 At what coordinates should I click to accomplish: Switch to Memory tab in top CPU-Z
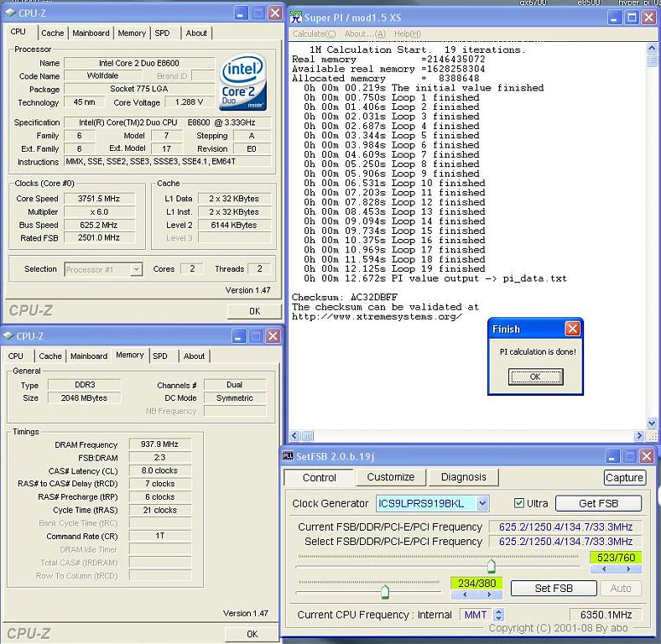pos(132,33)
